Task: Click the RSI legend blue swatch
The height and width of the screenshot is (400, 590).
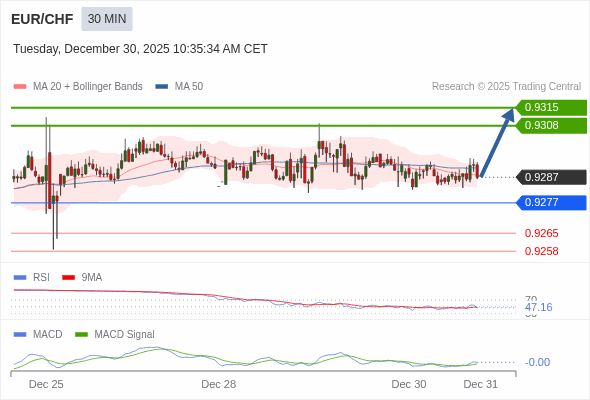Action: click(x=20, y=278)
